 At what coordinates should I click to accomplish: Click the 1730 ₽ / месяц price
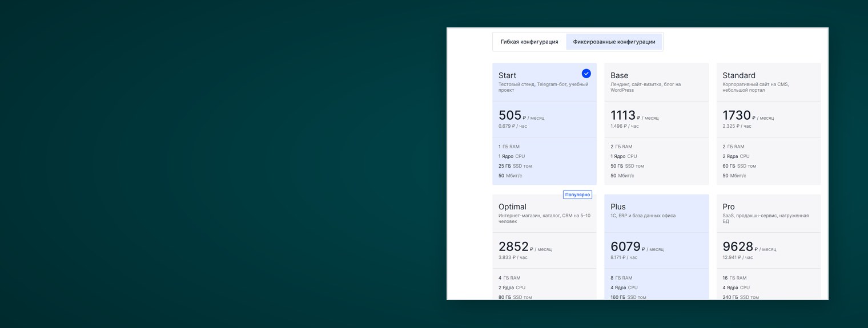(x=748, y=116)
